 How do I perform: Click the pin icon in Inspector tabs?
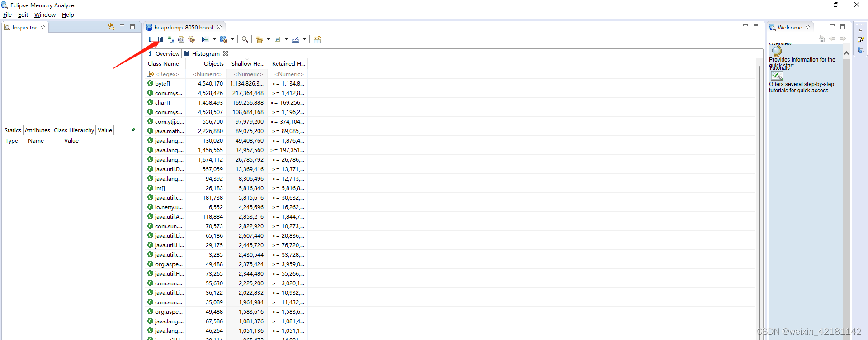click(133, 130)
